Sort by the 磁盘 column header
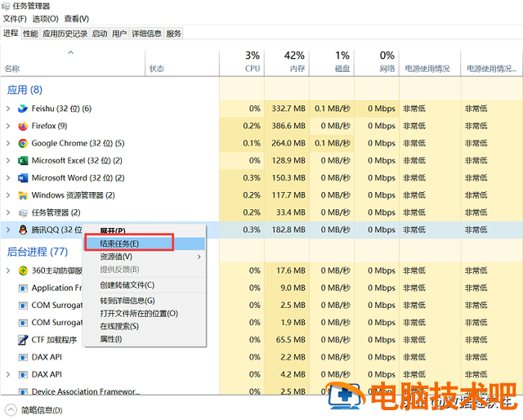 click(x=332, y=62)
